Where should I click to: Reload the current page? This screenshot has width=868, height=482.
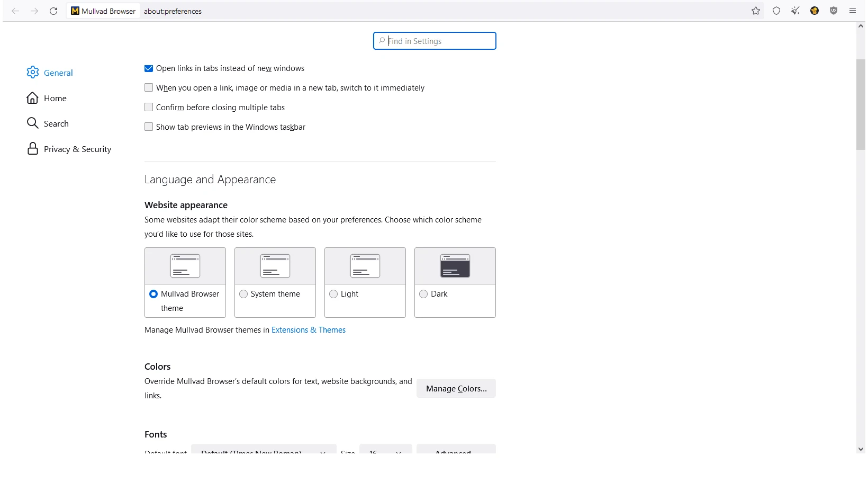pos(53,11)
